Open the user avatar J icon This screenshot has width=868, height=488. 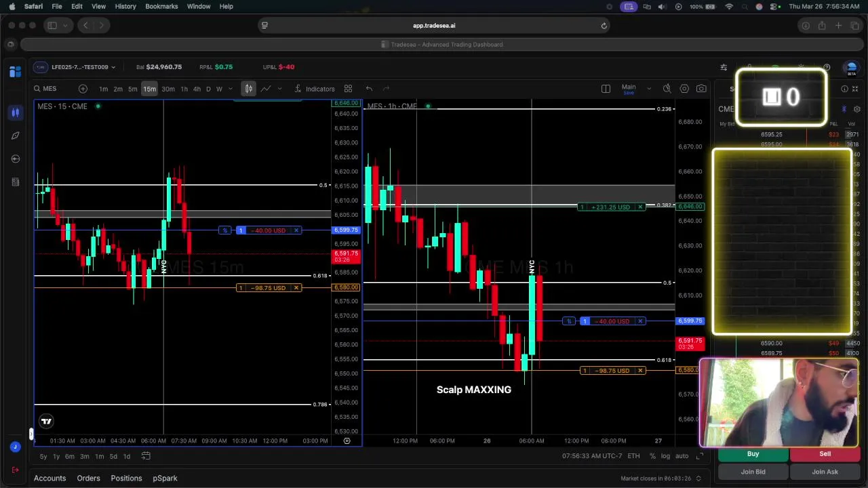tap(15, 447)
